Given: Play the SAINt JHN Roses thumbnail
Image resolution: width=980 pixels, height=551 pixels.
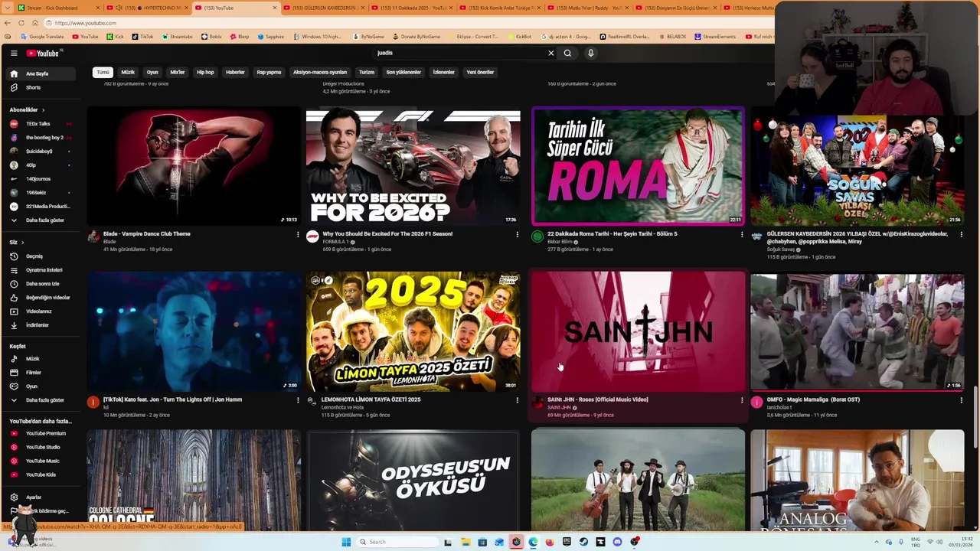Looking at the screenshot, I should point(638,331).
